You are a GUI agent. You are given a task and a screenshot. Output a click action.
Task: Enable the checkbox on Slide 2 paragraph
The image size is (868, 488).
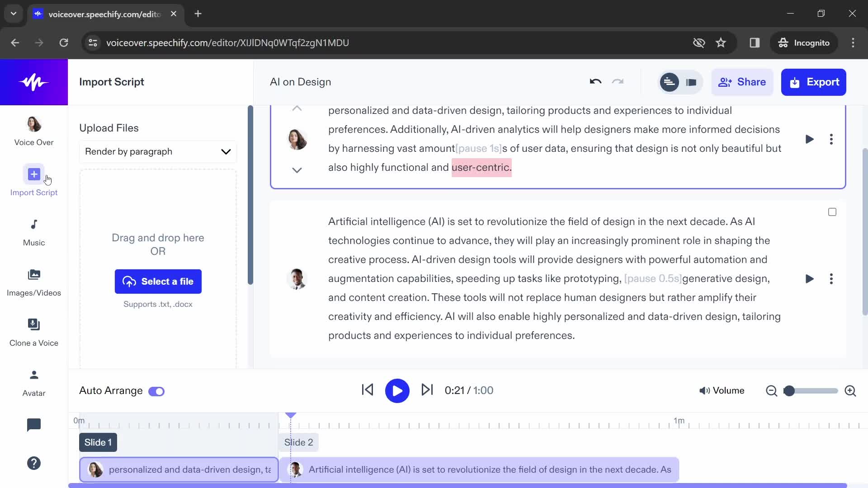coord(832,212)
